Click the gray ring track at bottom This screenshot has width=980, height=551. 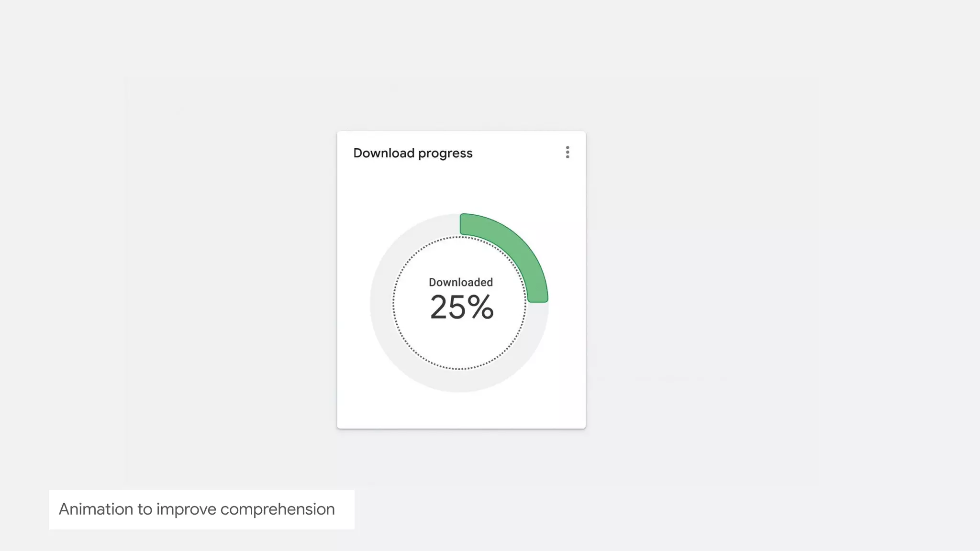[x=459, y=381]
